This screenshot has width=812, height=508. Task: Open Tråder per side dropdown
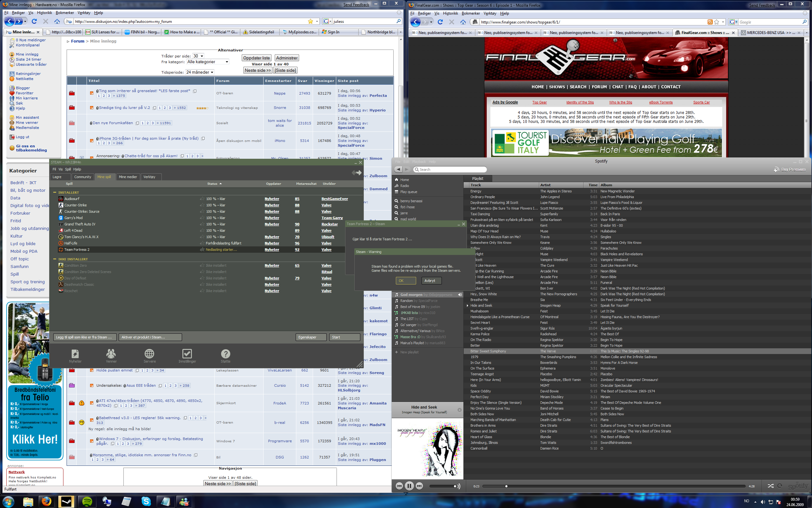click(x=198, y=56)
